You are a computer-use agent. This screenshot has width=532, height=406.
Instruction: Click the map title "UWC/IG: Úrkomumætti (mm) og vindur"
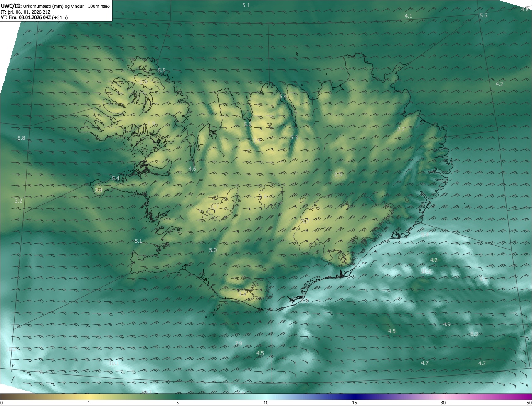55,6
